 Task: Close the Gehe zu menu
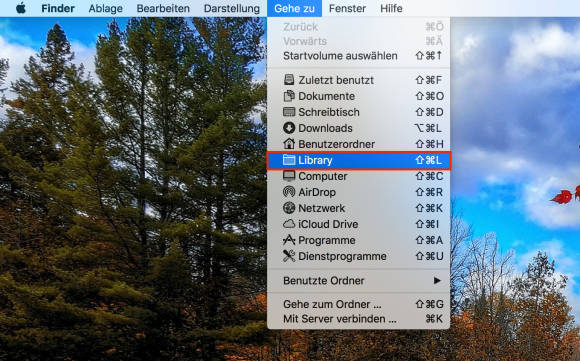click(x=294, y=8)
